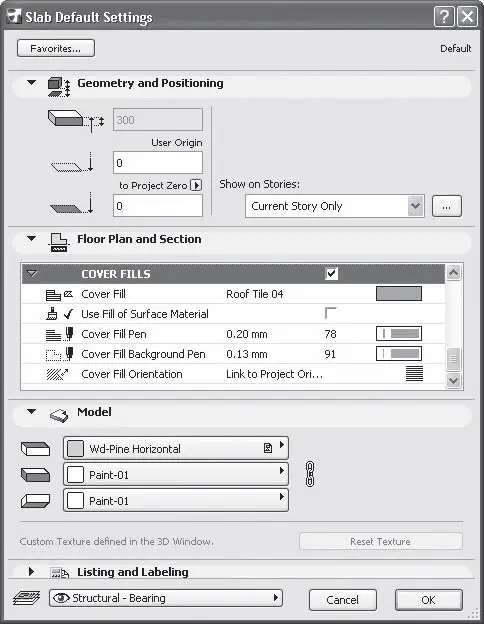Click the slab thickness icon next to 300
484x624 pixels.
76,120
